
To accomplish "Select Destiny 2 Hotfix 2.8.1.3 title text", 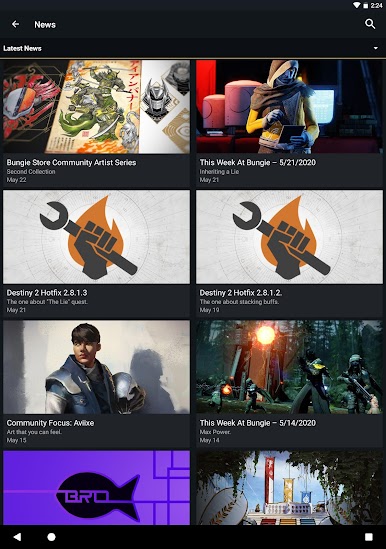I will point(47,293).
